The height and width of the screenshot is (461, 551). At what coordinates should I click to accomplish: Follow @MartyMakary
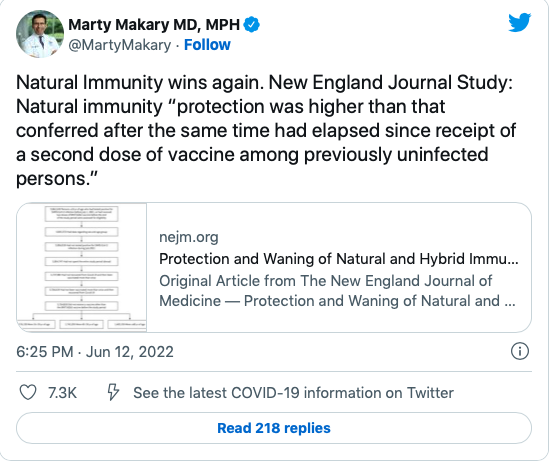pyautogui.click(x=207, y=45)
